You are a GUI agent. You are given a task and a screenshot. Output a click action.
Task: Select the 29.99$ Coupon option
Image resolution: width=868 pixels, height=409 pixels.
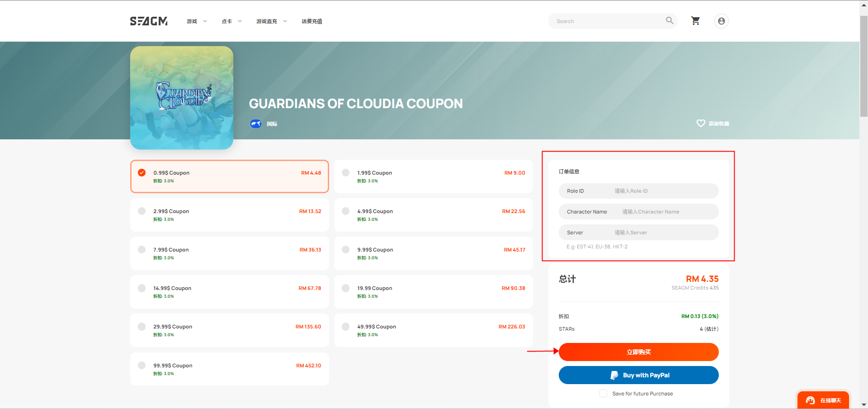pyautogui.click(x=230, y=330)
